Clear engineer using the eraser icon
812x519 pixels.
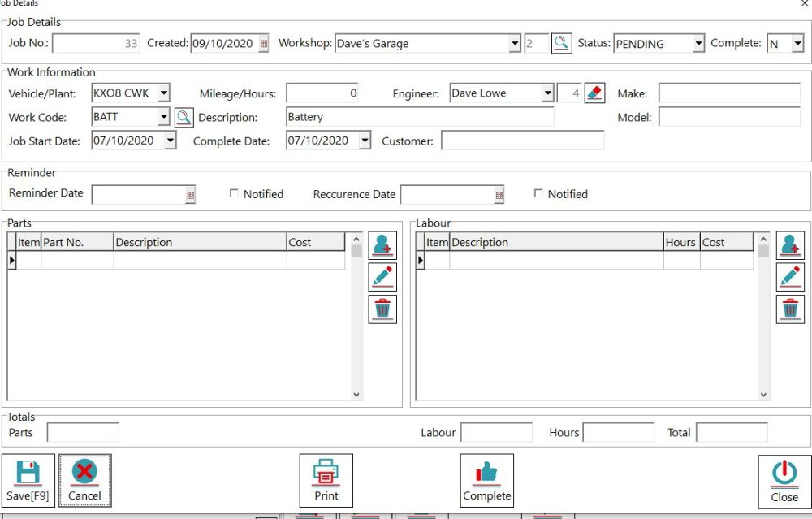(594, 93)
